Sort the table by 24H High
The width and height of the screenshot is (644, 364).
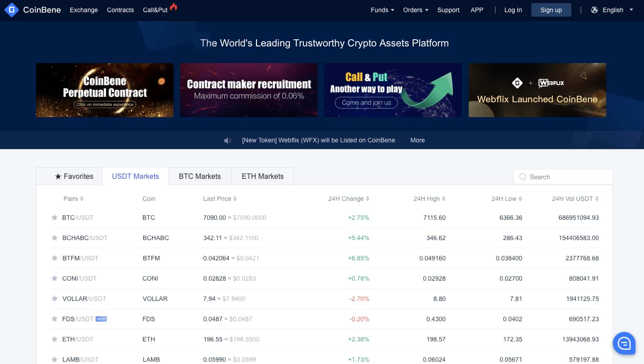(x=429, y=199)
